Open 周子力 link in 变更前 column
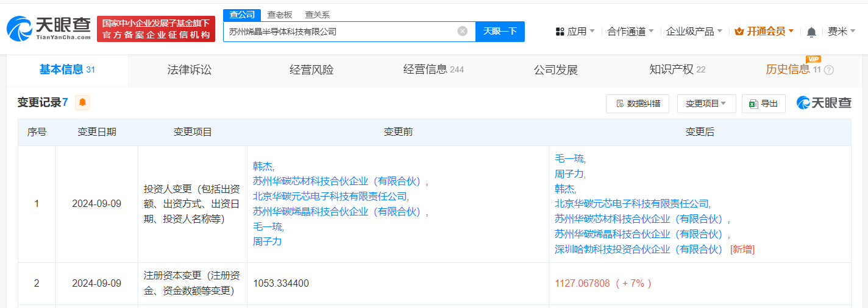 click(x=267, y=242)
